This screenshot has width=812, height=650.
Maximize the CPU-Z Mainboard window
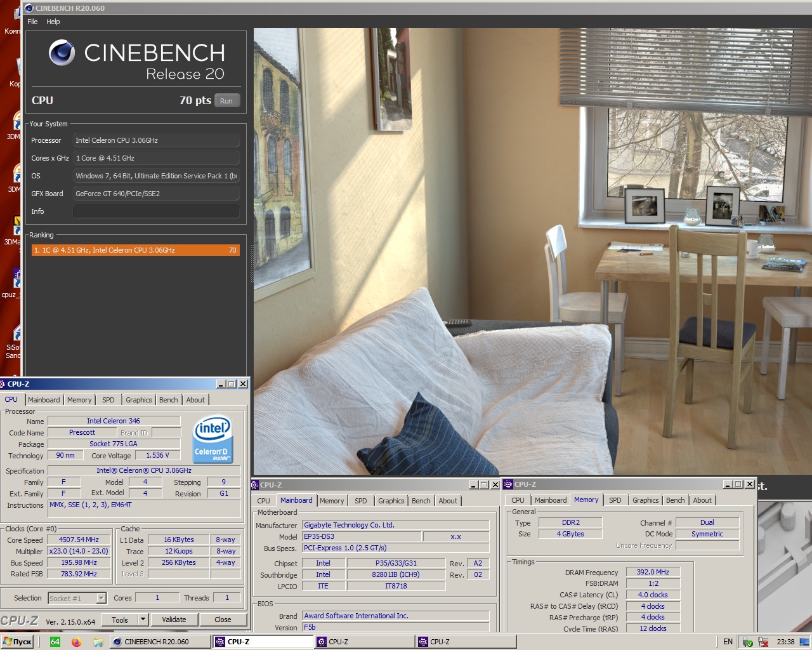coord(484,485)
